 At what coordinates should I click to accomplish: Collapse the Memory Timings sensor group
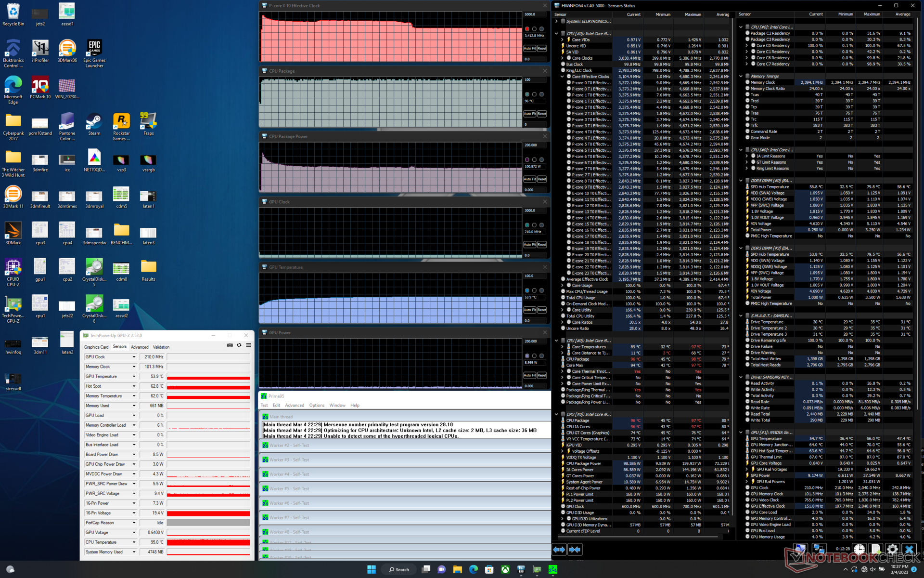[x=741, y=76]
